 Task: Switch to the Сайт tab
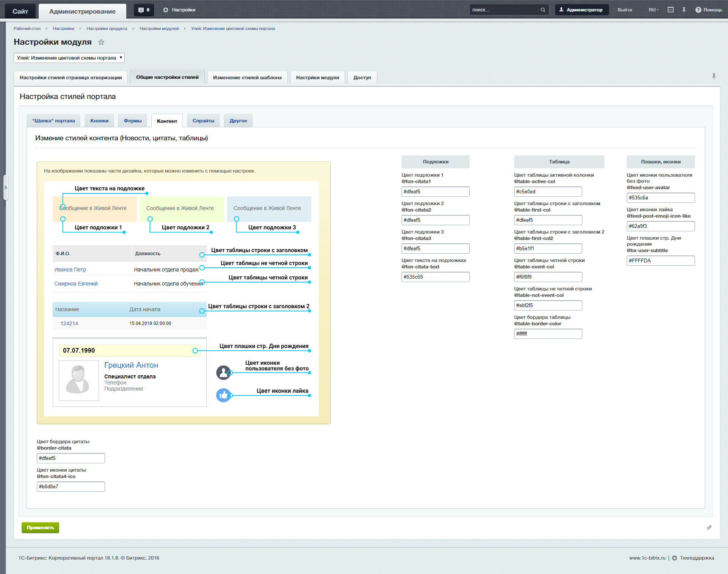point(20,11)
